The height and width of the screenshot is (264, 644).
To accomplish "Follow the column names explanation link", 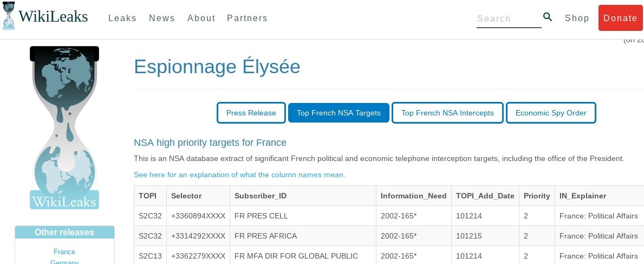I will coord(239,175).
